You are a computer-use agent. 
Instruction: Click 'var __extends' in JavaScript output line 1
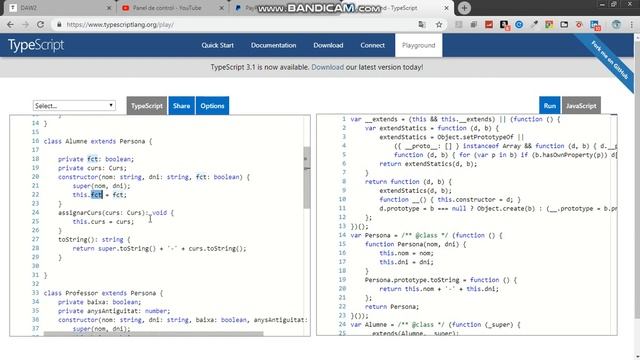[x=374, y=119]
